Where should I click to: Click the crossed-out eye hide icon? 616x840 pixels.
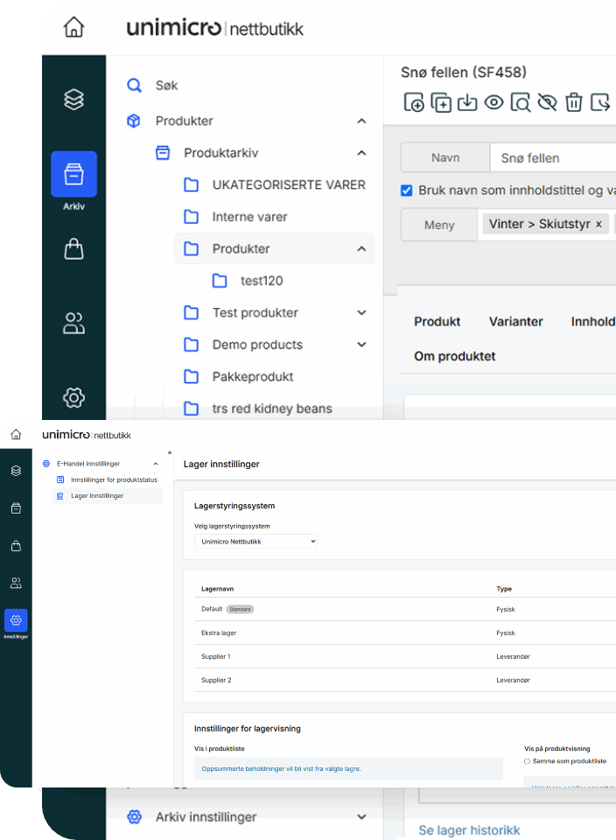[548, 102]
